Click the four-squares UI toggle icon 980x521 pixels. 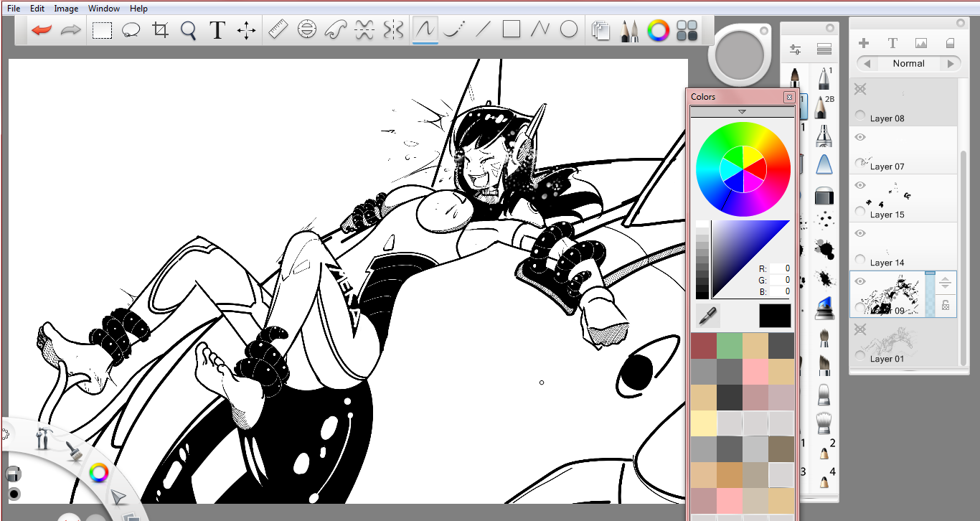[x=687, y=30]
